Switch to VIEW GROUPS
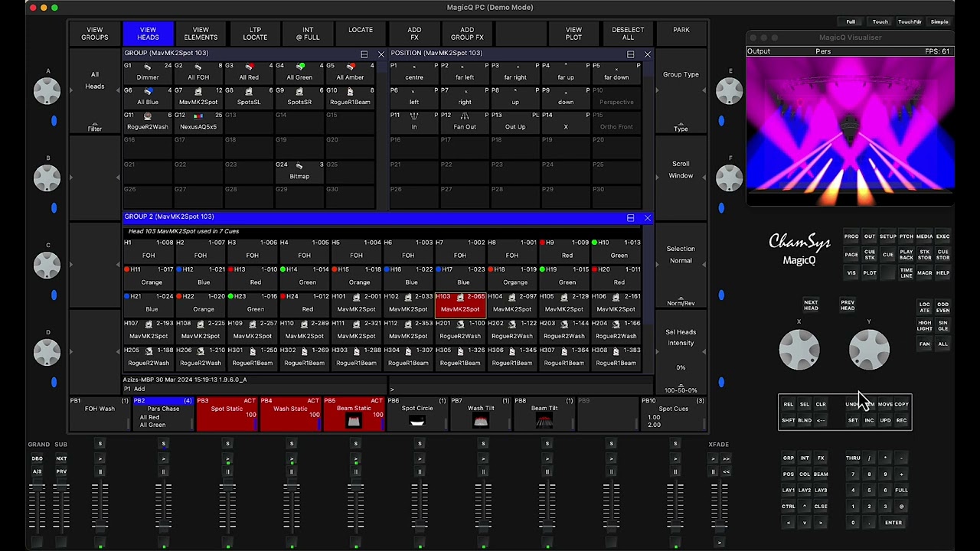This screenshot has height=551, width=980. pyautogui.click(x=95, y=34)
